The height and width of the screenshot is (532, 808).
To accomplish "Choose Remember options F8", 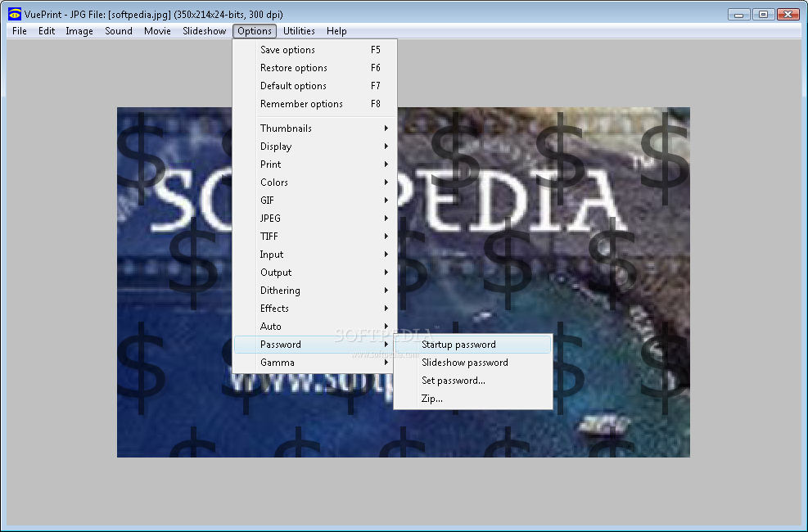I will pos(315,104).
